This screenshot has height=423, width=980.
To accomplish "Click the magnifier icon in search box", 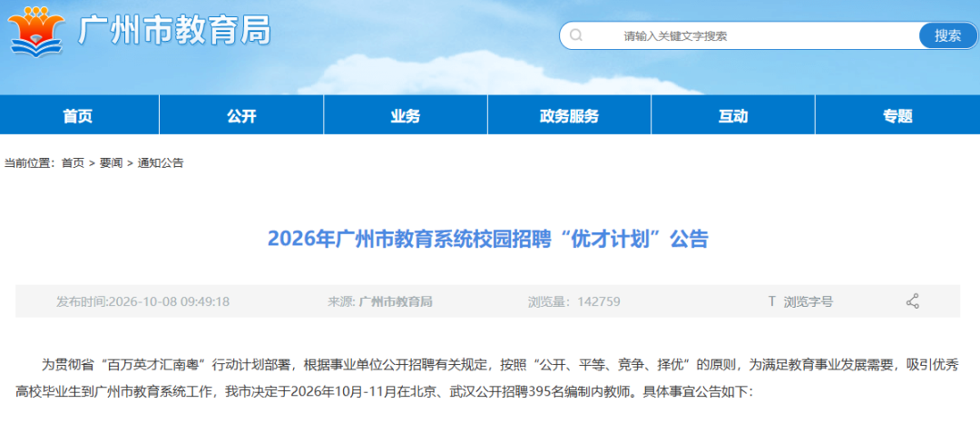I will tap(575, 35).
